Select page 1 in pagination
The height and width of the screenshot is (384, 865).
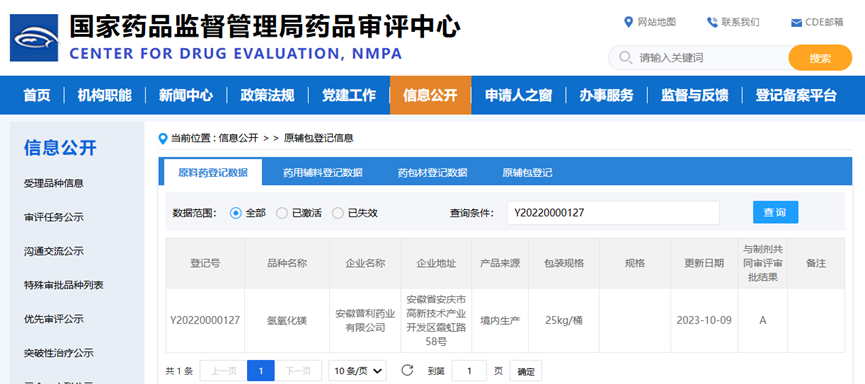point(260,371)
